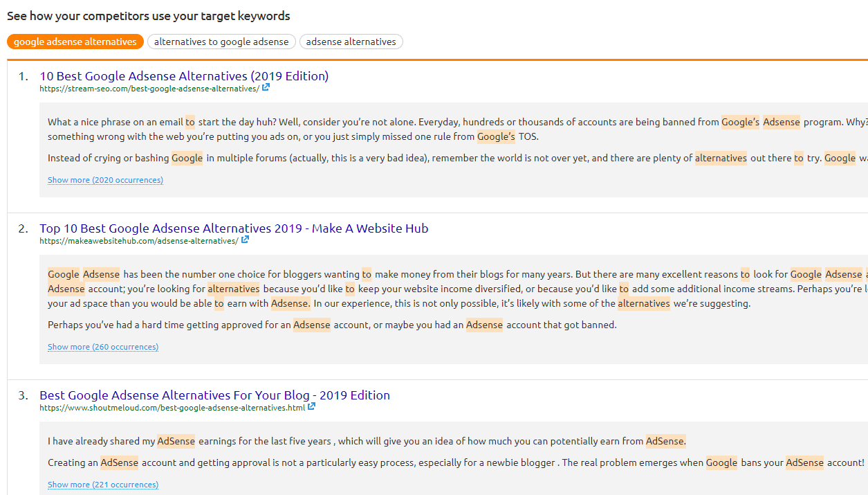
Task: Expand 'Show more (260 occurrences)'
Action: tap(103, 347)
